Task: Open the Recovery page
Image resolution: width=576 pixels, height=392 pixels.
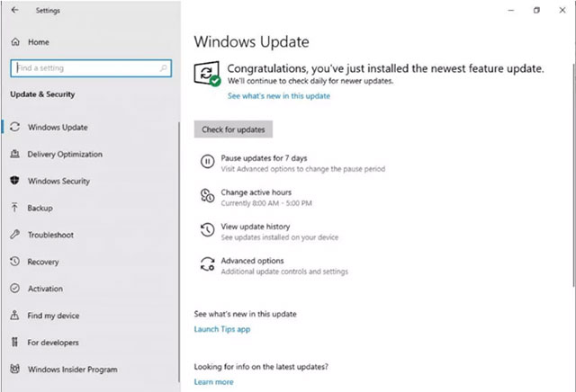Action: [43, 262]
